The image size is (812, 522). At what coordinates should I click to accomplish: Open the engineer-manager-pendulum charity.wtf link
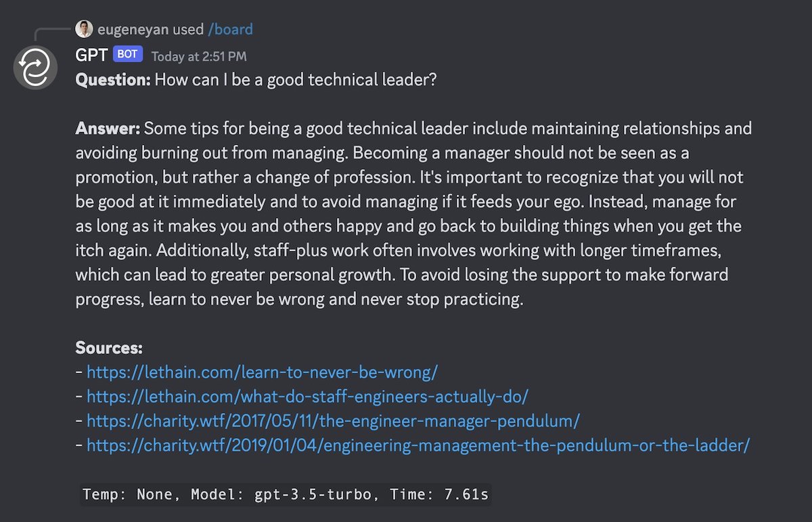[333, 420]
